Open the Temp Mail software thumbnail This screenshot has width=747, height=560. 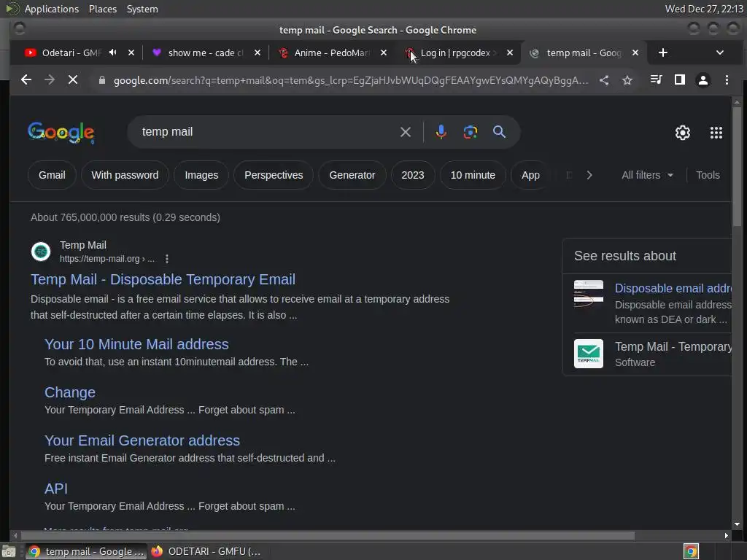(589, 354)
